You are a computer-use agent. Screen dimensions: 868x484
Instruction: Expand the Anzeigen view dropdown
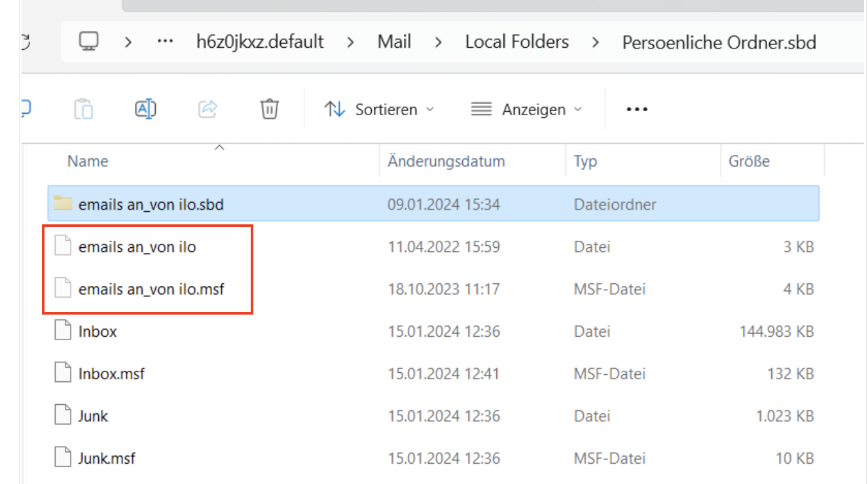click(x=527, y=109)
